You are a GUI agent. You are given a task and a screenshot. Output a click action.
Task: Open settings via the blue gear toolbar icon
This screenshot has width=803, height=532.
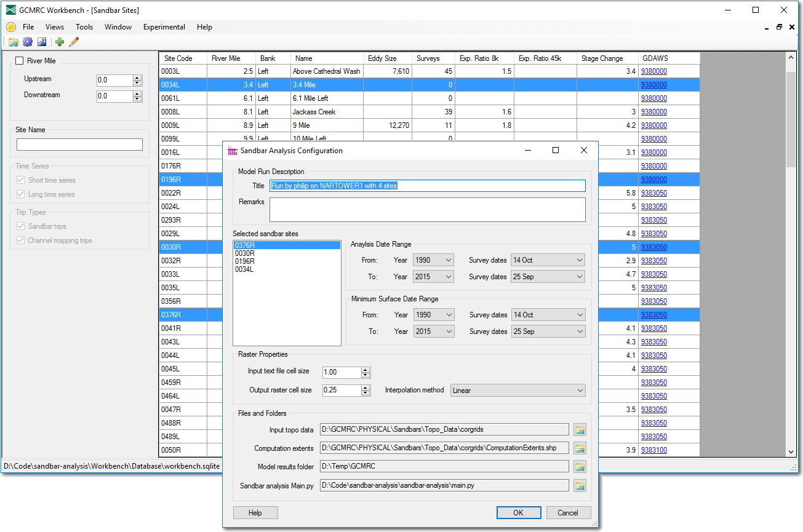coord(28,42)
